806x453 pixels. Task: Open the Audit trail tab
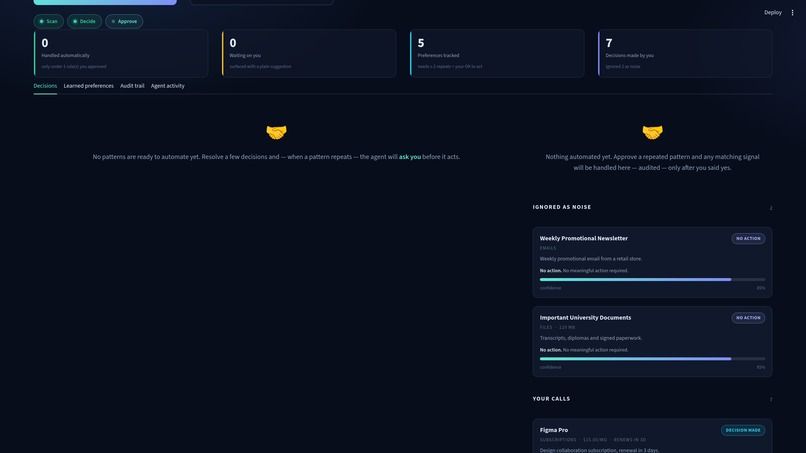[x=132, y=86]
